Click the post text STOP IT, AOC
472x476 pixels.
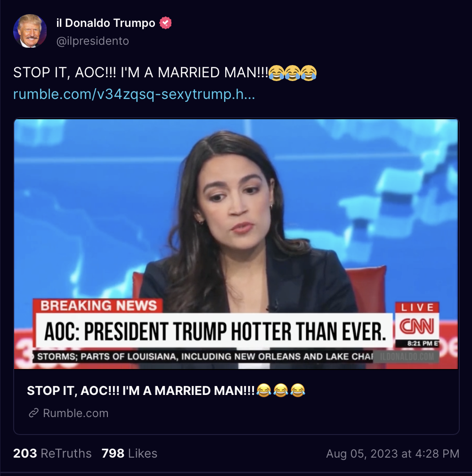pyautogui.click(x=141, y=73)
